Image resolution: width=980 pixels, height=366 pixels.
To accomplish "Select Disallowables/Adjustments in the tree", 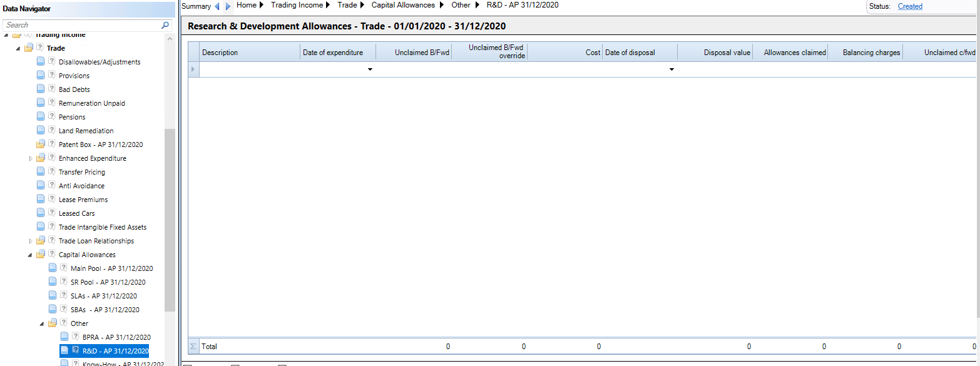I will coord(100,62).
